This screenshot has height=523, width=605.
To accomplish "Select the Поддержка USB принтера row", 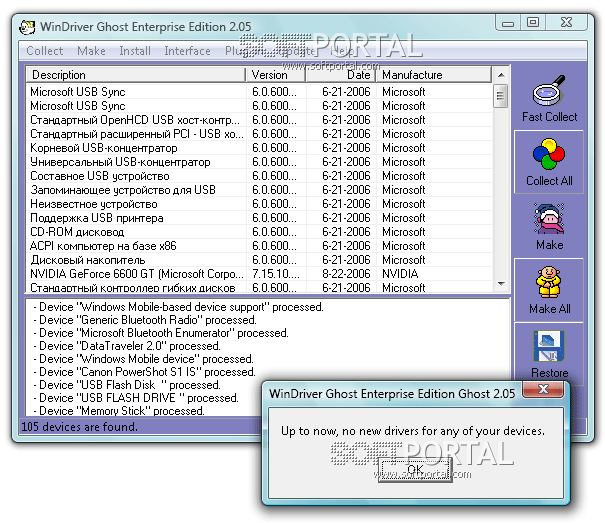I will coord(259,218).
